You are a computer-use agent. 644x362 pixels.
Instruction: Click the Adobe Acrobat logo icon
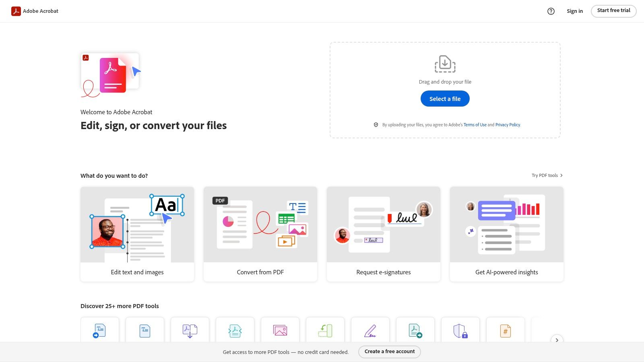(16, 11)
